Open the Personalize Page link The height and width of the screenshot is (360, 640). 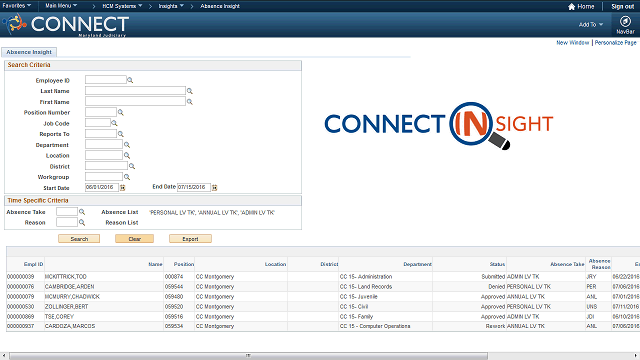[616, 42]
